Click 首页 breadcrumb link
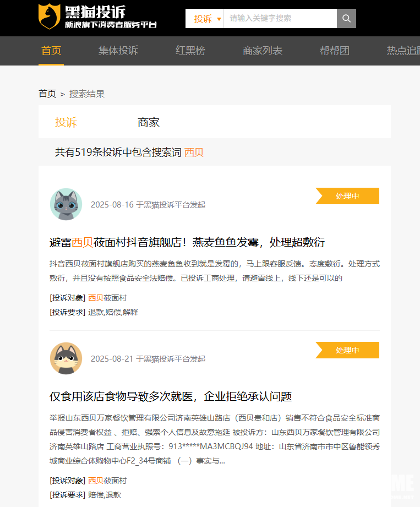 (47, 94)
